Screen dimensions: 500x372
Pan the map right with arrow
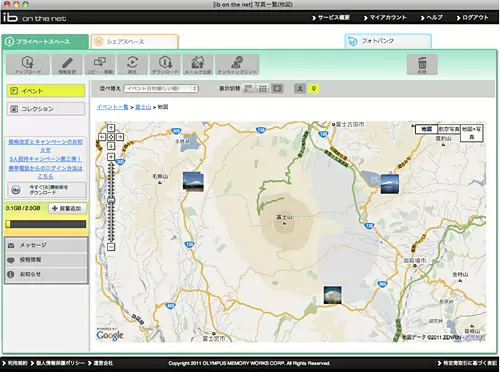(120, 137)
